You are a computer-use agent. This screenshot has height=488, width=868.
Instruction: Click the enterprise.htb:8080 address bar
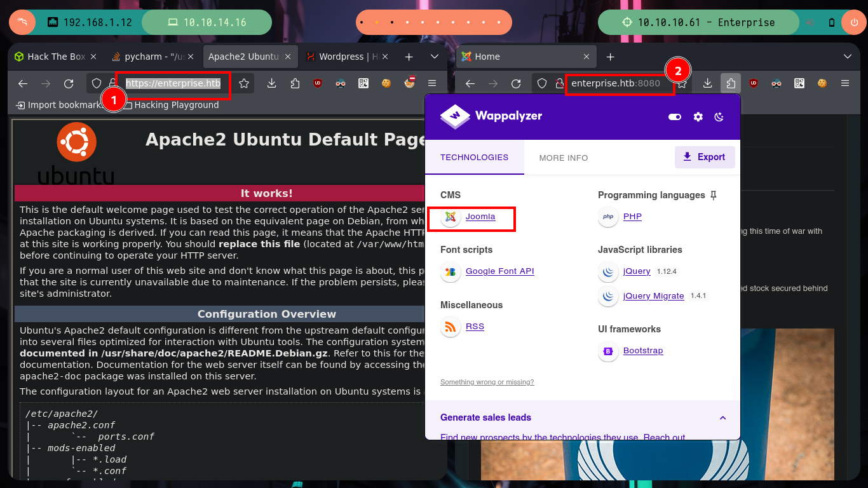click(616, 83)
